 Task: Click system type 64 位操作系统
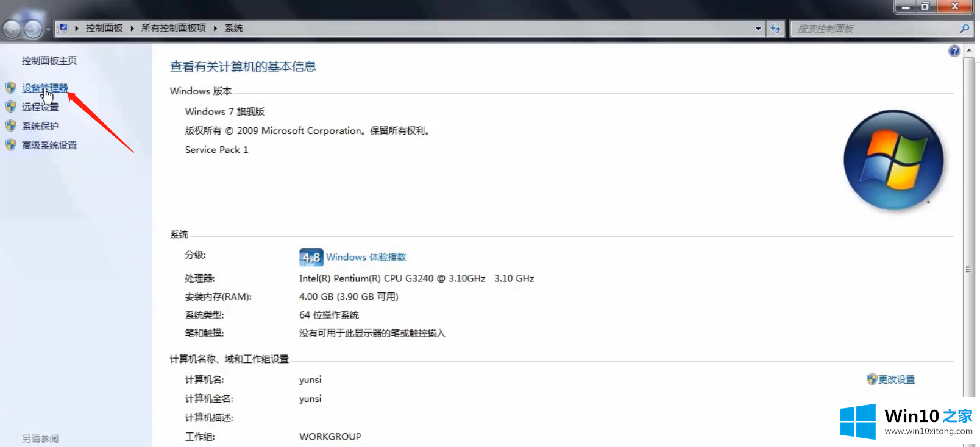click(x=329, y=315)
